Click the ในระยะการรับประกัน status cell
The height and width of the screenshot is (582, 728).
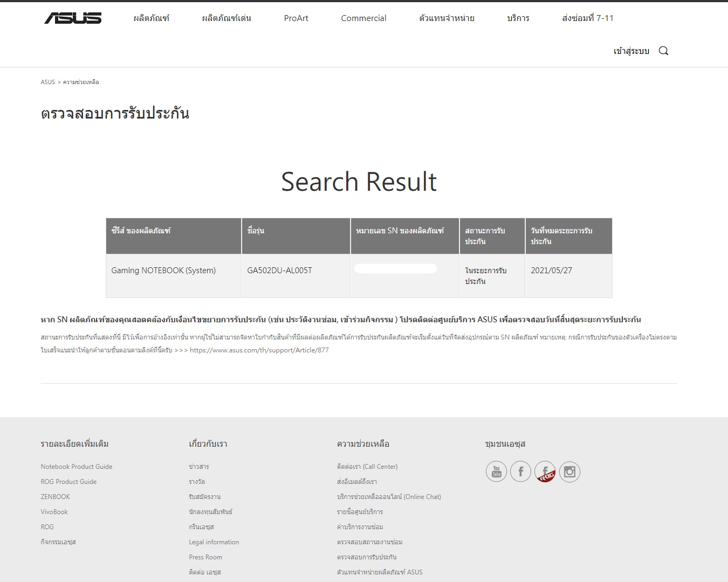[x=492, y=276]
